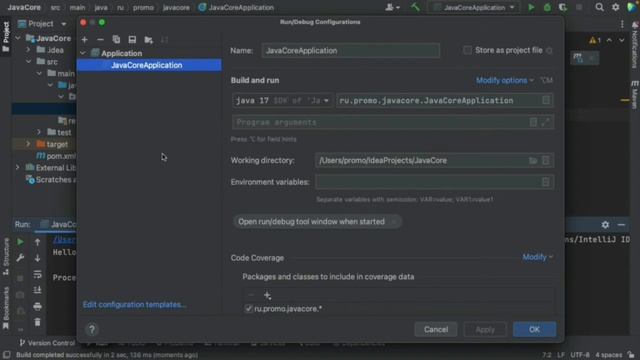This screenshot has height=360, width=640.
Task: Open the Maven side tool tab
Action: tap(635, 95)
